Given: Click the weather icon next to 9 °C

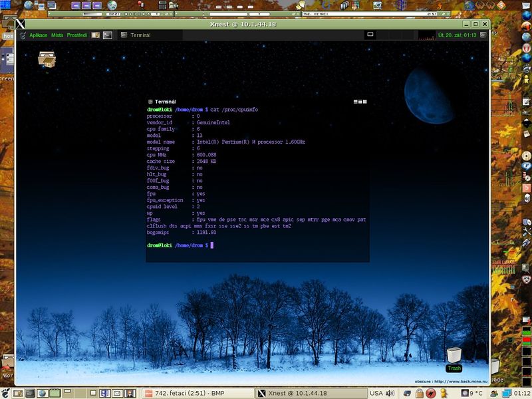Looking at the screenshot, I should [x=465, y=392].
